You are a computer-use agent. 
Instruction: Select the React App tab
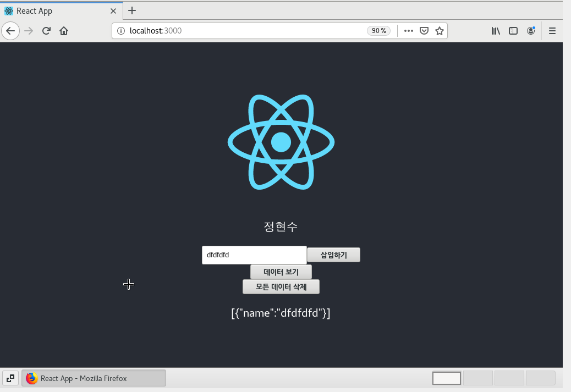(x=61, y=11)
